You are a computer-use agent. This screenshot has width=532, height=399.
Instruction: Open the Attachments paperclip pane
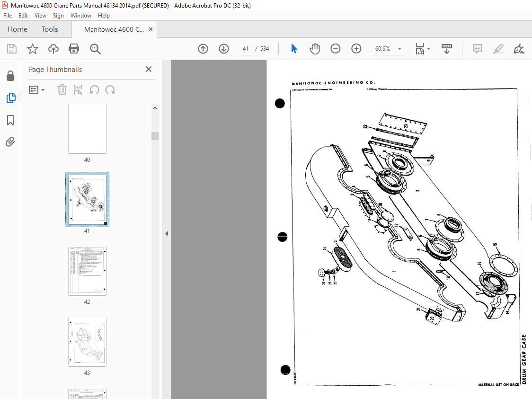[10, 142]
